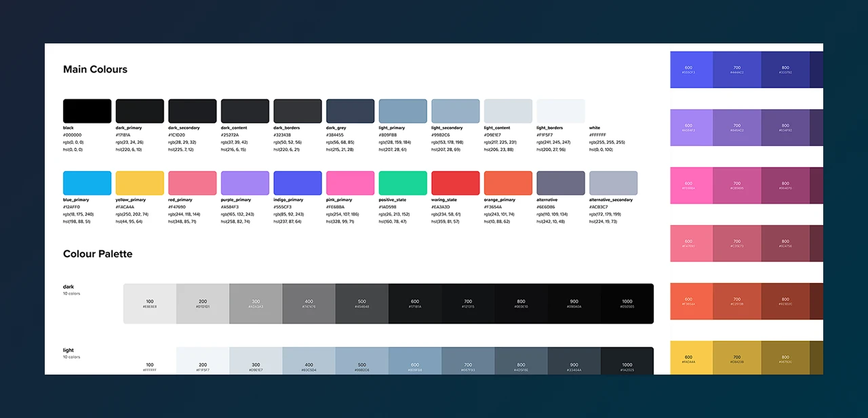Click dark palette shade 800
Image resolution: width=868 pixels, height=418 pixels.
point(521,303)
